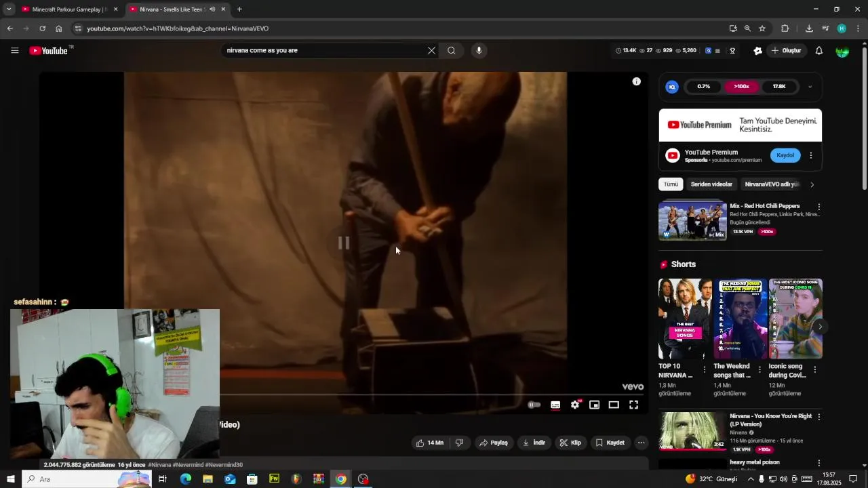Click the Paylaş share button
The image size is (868, 488).
(493, 443)
